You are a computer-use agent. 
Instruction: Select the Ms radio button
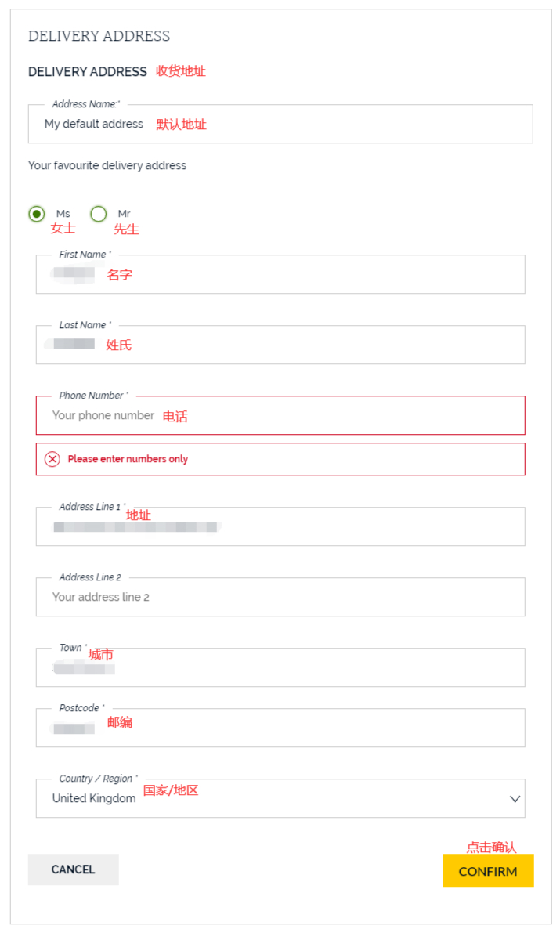37,214
